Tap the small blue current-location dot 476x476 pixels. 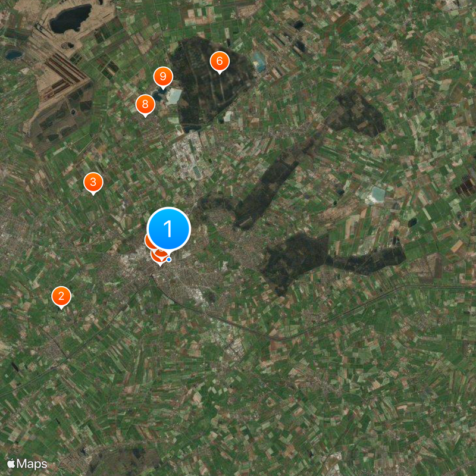point(169,259)
